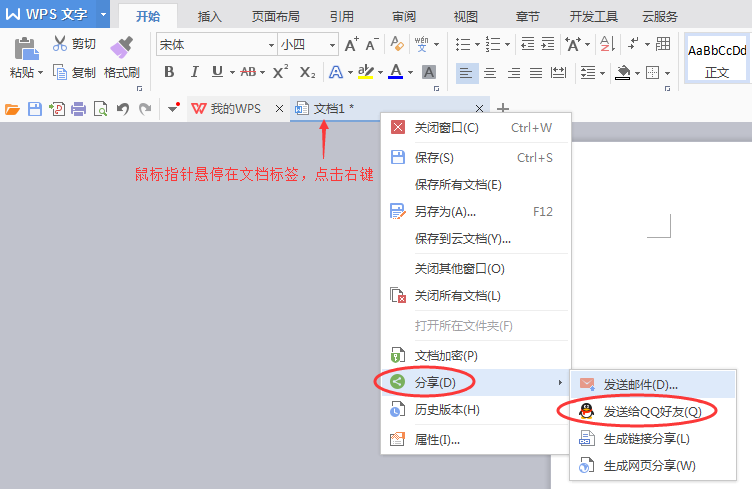Open line spacing dropdown arrow

point(602,73)
